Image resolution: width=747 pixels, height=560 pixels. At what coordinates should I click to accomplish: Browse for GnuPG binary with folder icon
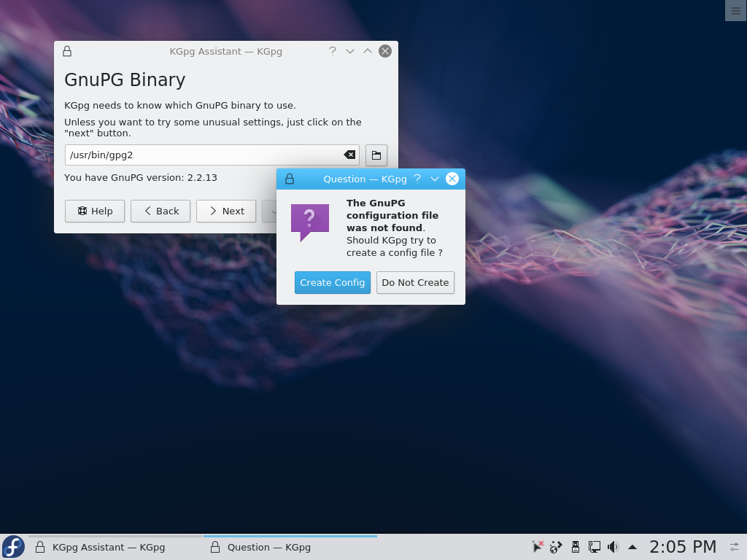pyautogui.click(x=376, y=155)
